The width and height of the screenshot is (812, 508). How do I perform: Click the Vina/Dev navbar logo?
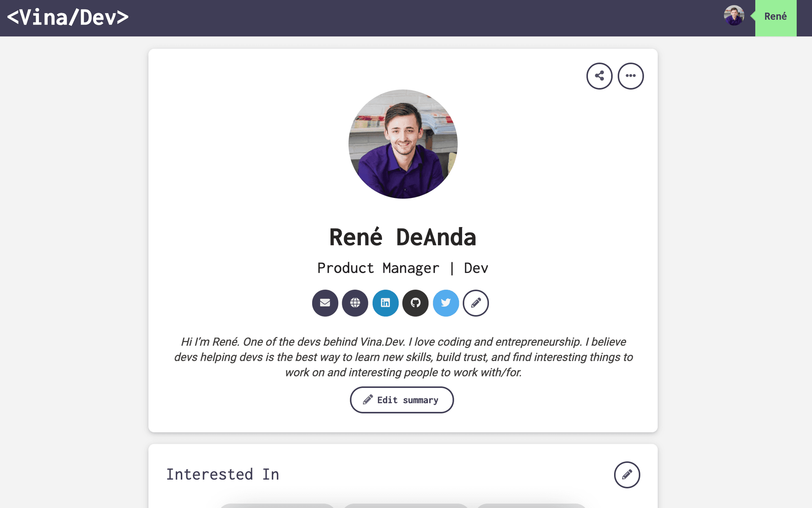coord(68,17)
